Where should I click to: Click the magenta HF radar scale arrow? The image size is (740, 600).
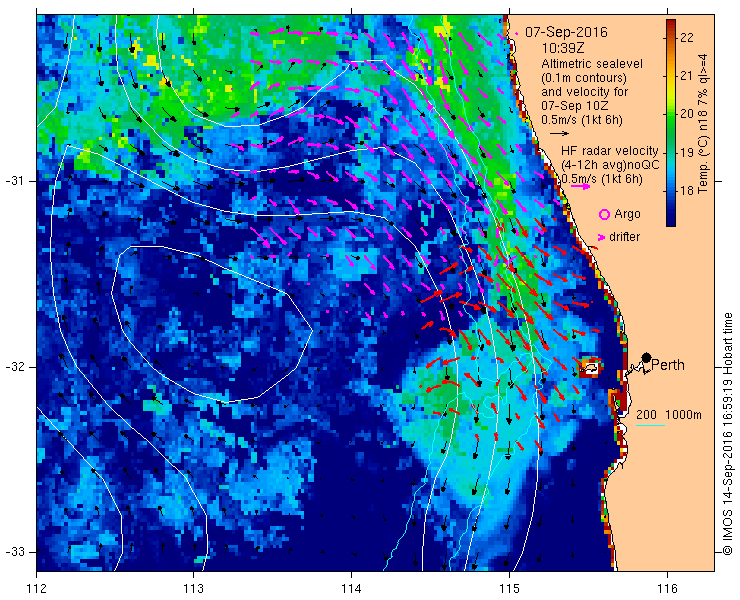click(580, 186)
